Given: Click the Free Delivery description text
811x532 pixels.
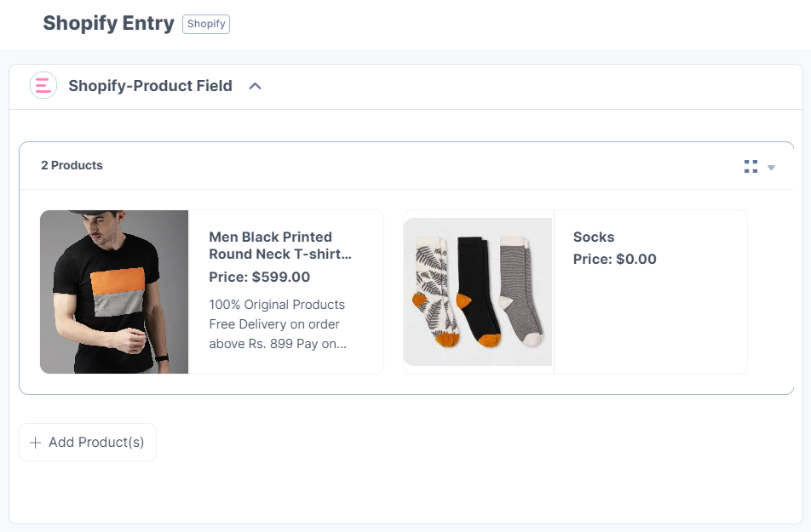Looking at the screenshot, I should coord(277,324).
